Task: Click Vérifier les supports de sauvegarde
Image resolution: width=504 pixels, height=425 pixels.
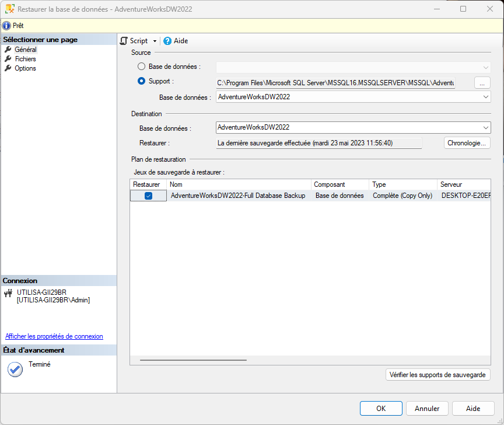Action: [x=437, y=375]
